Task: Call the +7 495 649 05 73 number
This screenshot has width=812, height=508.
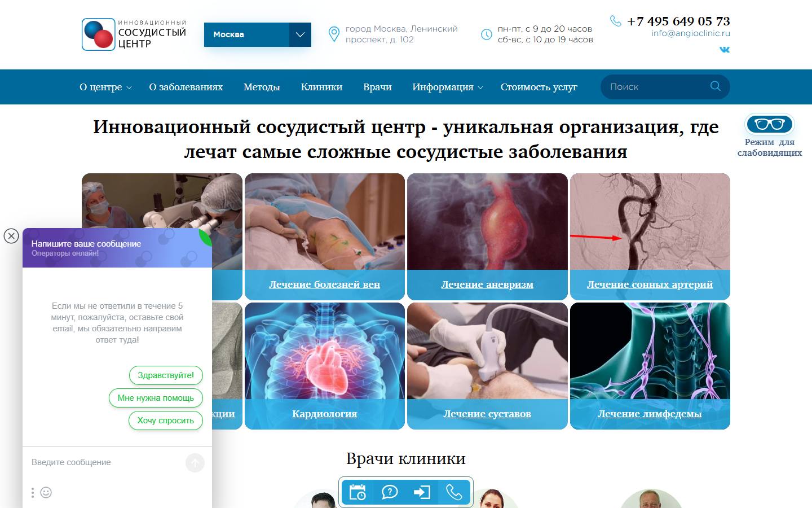Action: pos(678,21)
